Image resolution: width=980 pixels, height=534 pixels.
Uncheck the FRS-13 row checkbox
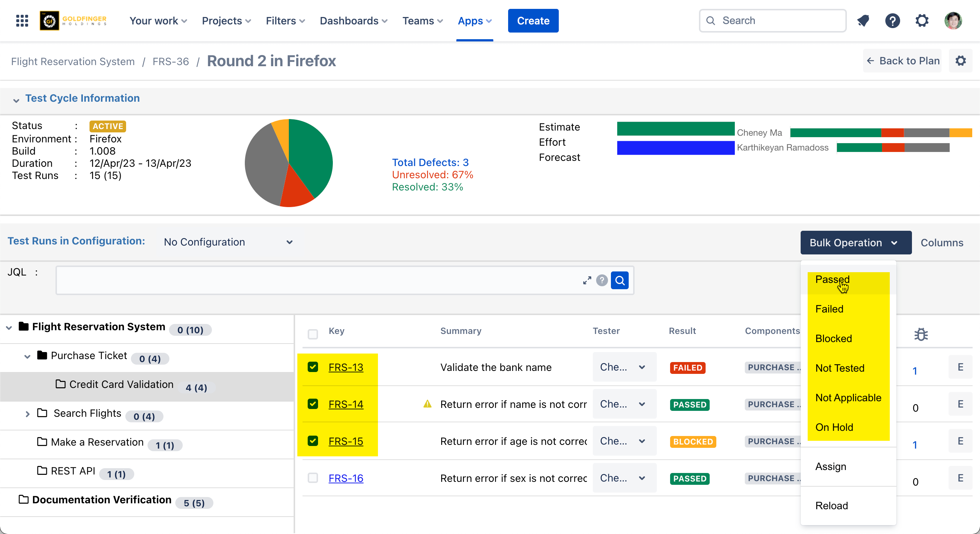coord(313,367)
